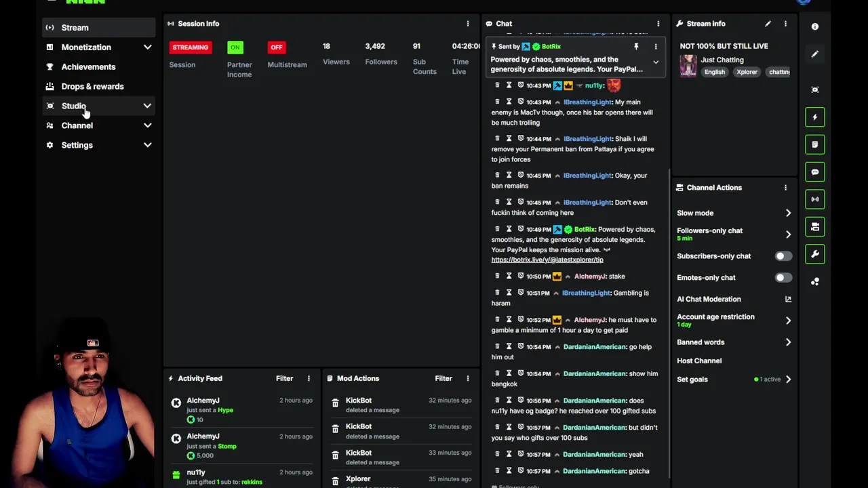Enable Emotes-only chat switch
The width and height of the screenshot is (868, 488).
coord(783,277)
